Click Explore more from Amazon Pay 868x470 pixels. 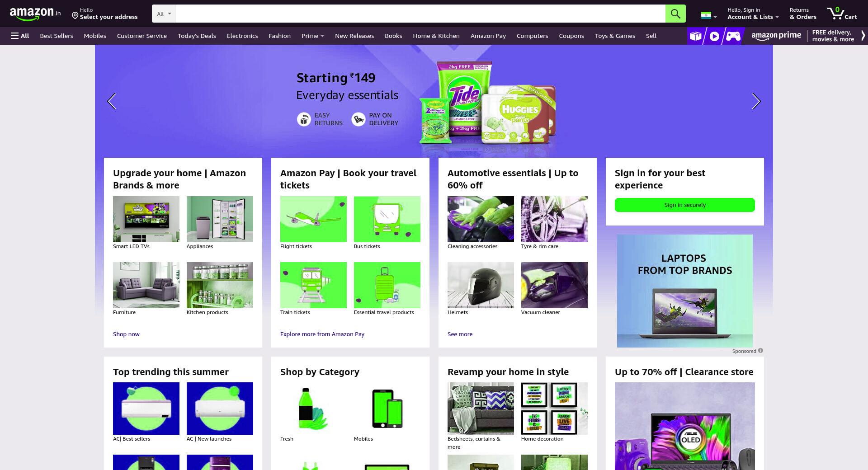click(x=322, y=334)
